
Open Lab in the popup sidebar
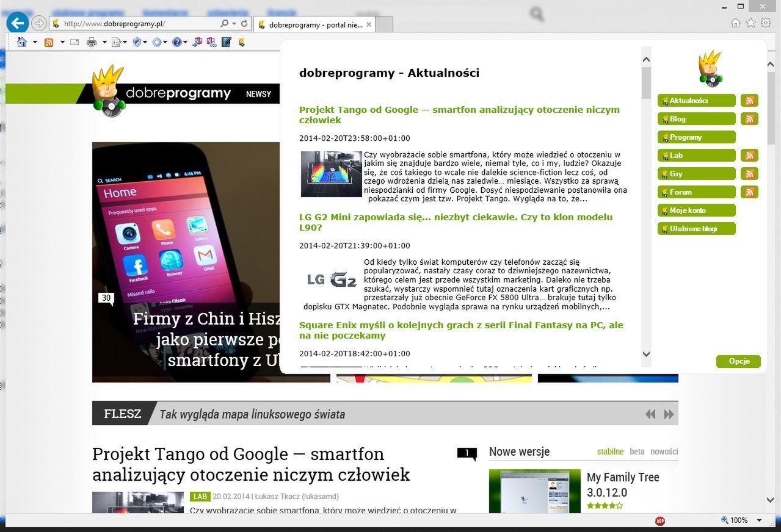pyautogui.click(x=697, y=156)
